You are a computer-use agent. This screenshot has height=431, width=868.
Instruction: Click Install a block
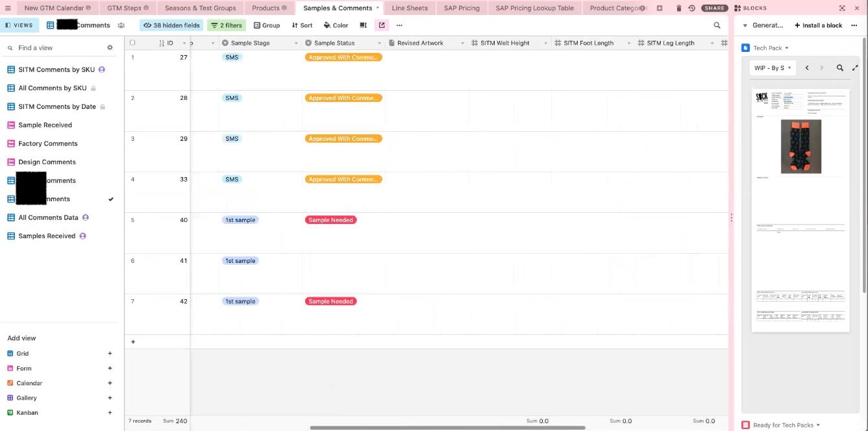pos(817,25)
